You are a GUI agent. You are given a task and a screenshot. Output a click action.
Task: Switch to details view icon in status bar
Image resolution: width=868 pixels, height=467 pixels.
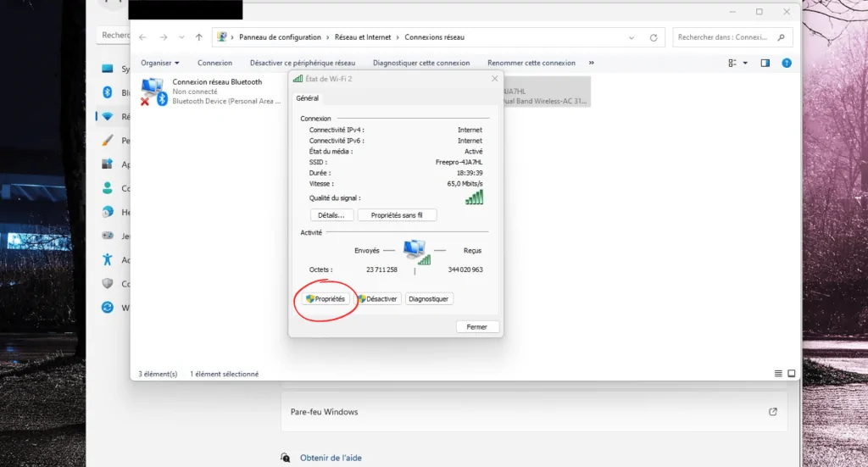coord(778,374)
